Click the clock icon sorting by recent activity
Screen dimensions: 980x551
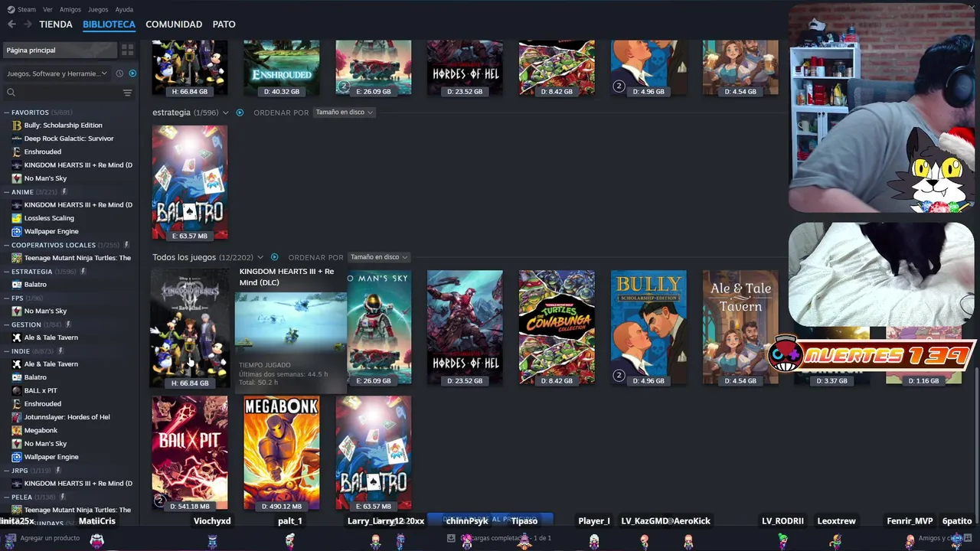119,73
